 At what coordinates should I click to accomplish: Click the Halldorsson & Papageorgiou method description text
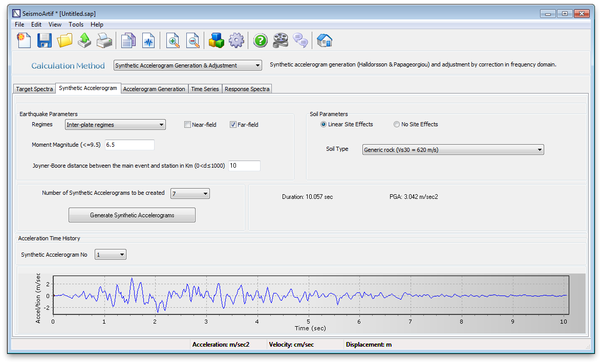[413, 64]
